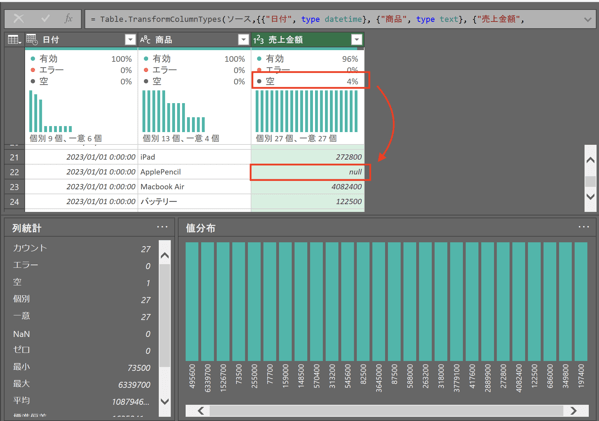
Task: Open the 値分布 panel ellipsis menu
Action: 584,227
